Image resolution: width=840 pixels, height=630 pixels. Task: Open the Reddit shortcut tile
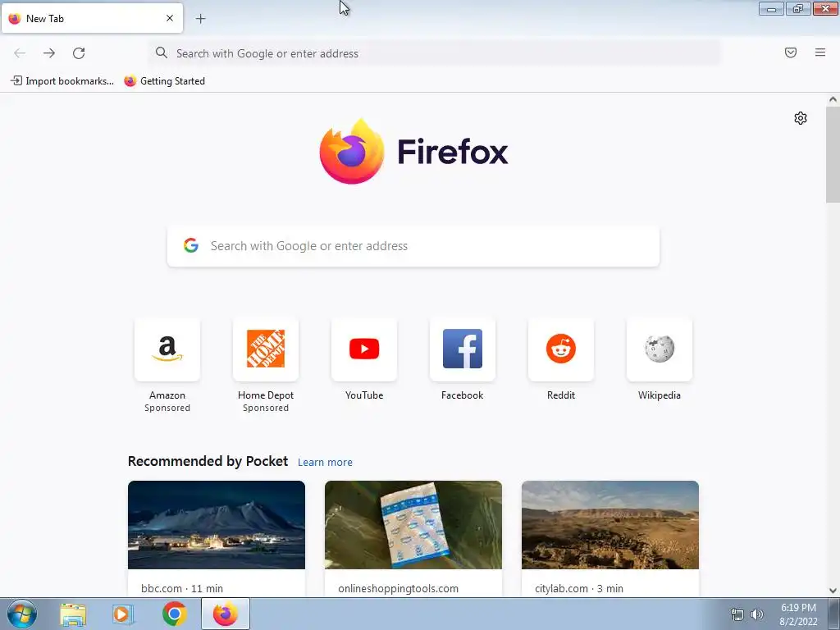tap(561, 349)
